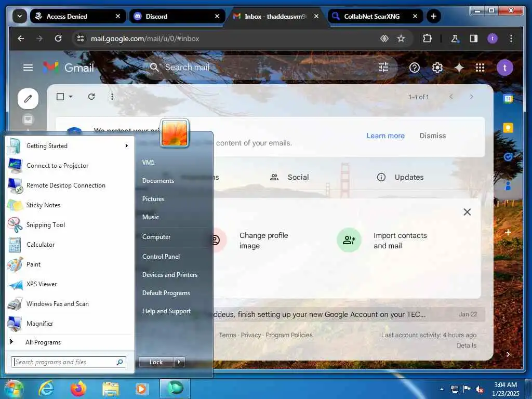Open Documents from Start menu

pos(158,181)
